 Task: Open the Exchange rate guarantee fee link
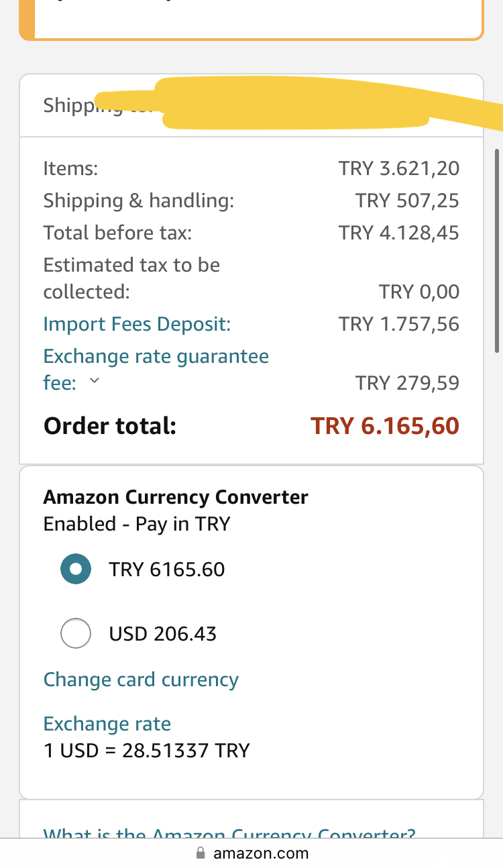point(156,356)
